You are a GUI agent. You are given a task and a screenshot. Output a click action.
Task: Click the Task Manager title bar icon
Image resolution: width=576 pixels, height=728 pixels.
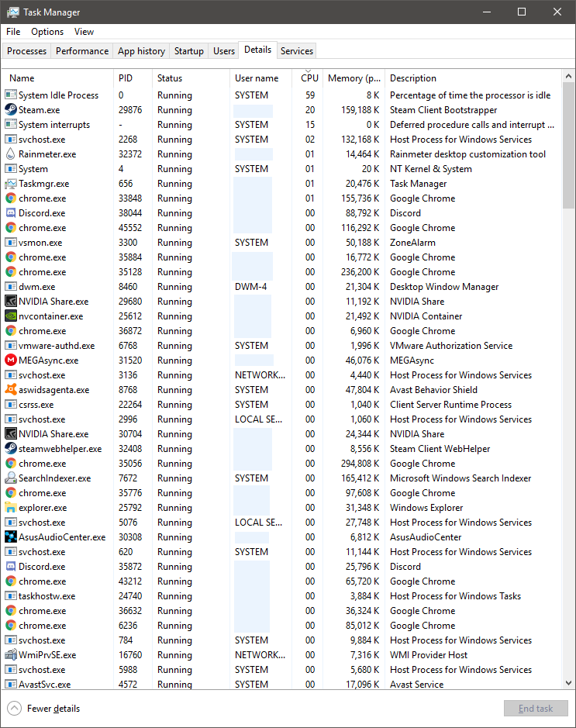click(12, 12)
